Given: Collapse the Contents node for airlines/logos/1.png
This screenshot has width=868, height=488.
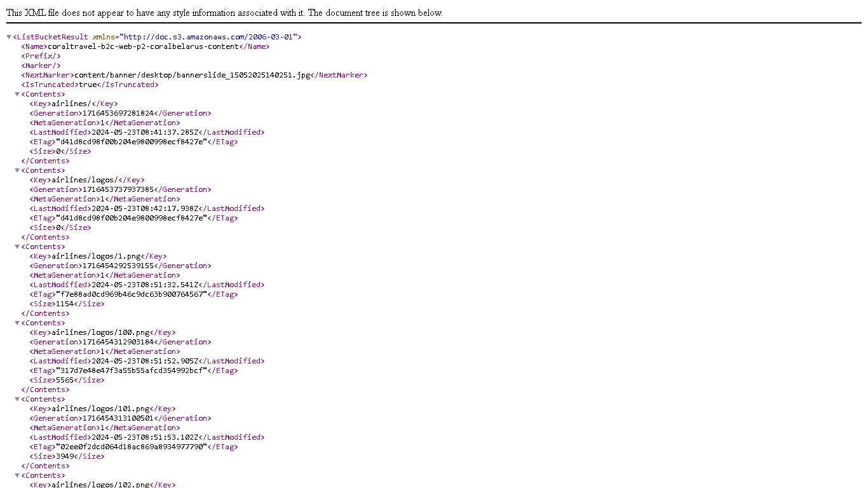Looking at the screenshot, I should pyautogui.click(x=18, y=247).
